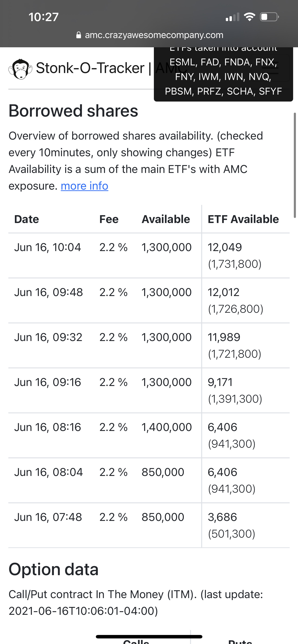The height and width of the screenshot is (644, 298).
Task: Click the Fee column header
Action: click(x=109, y=219)
